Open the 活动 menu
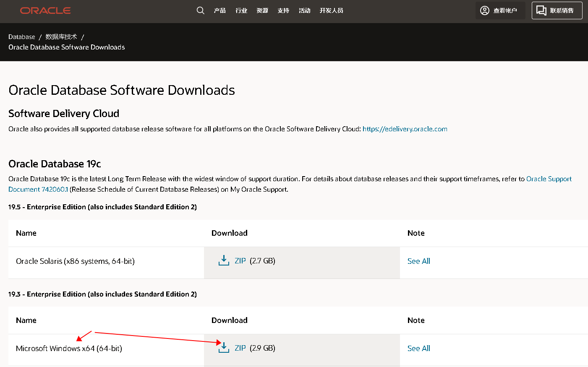 click(304, 10)
